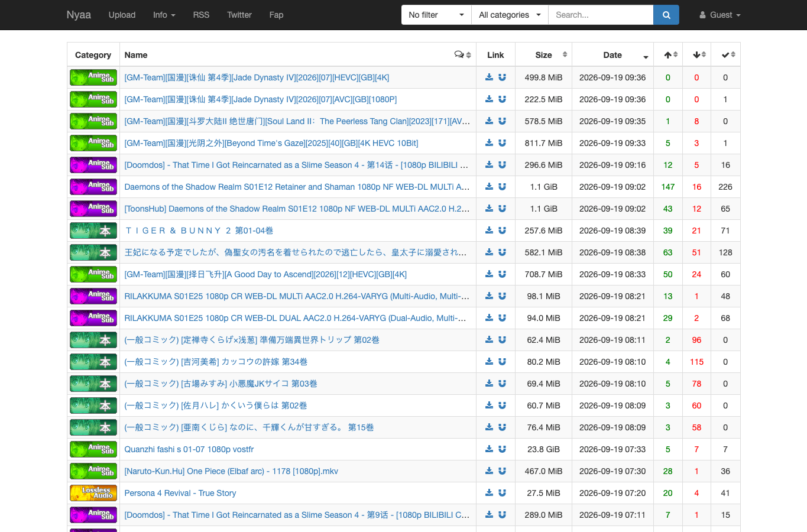
Task: Open the Guest user dropdown
Action: (x=720, y=15)
